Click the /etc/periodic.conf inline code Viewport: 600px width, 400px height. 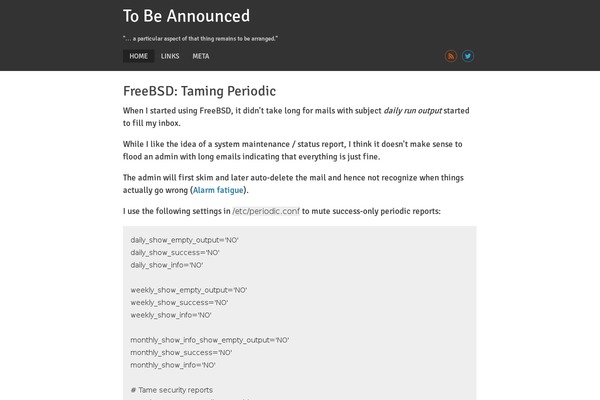click(266, 211)
